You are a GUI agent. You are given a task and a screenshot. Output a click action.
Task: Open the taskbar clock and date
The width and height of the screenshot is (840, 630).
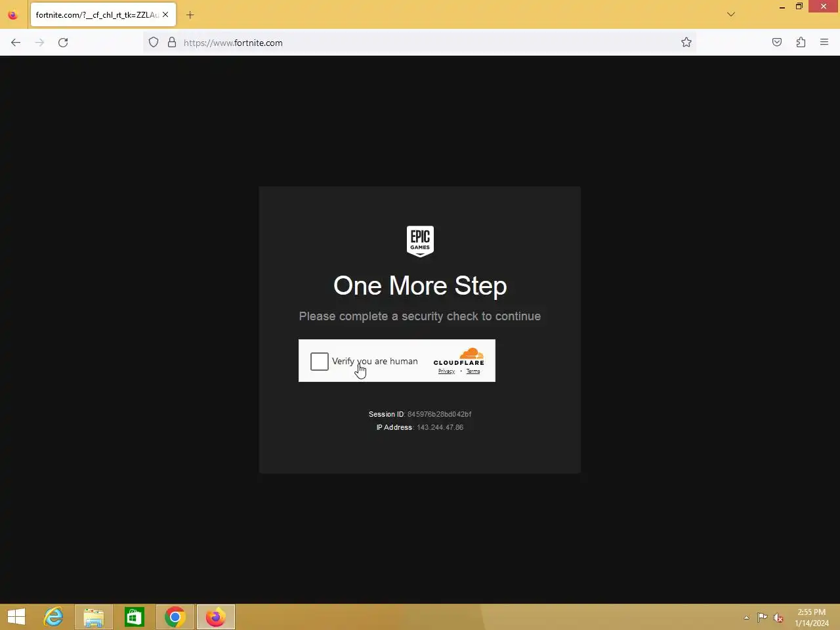coord(812,618)
